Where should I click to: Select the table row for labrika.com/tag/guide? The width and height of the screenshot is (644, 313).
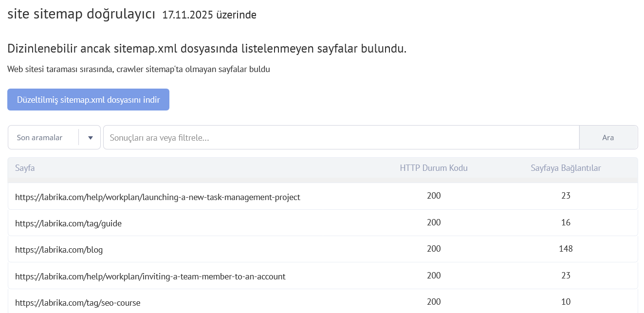pos(322,223)
